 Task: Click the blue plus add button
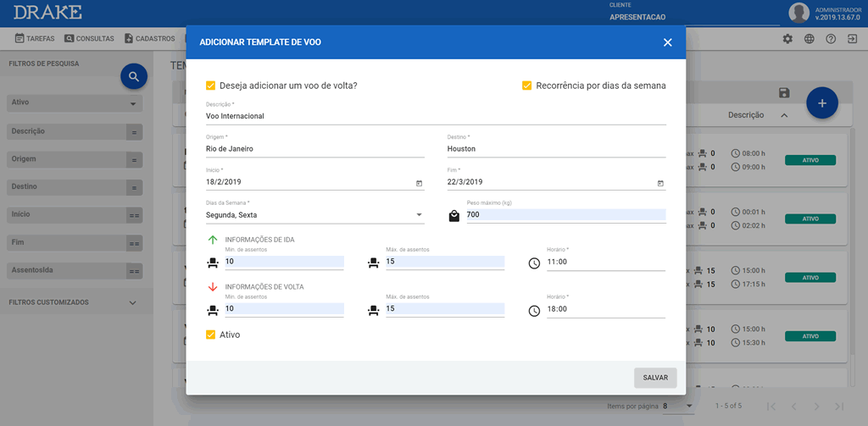tap(822, 103)
